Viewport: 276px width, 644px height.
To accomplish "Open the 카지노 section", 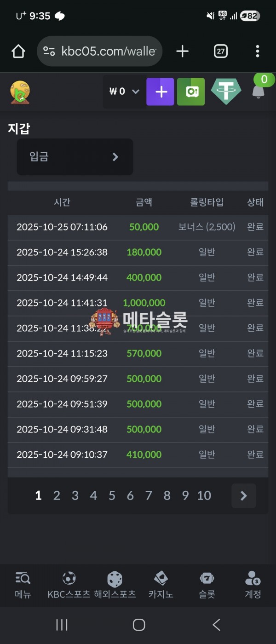I will tap(161, 585).
